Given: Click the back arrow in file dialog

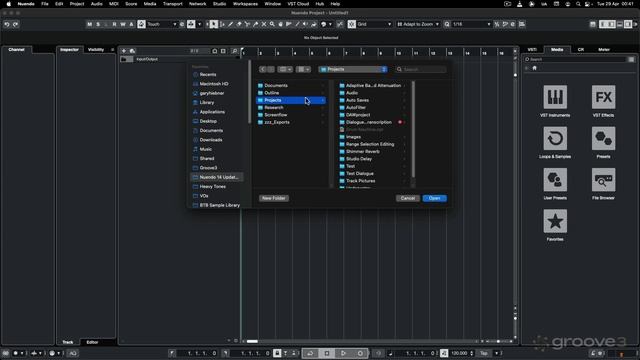Looking at the screenshot, I should tap(262, 69).
